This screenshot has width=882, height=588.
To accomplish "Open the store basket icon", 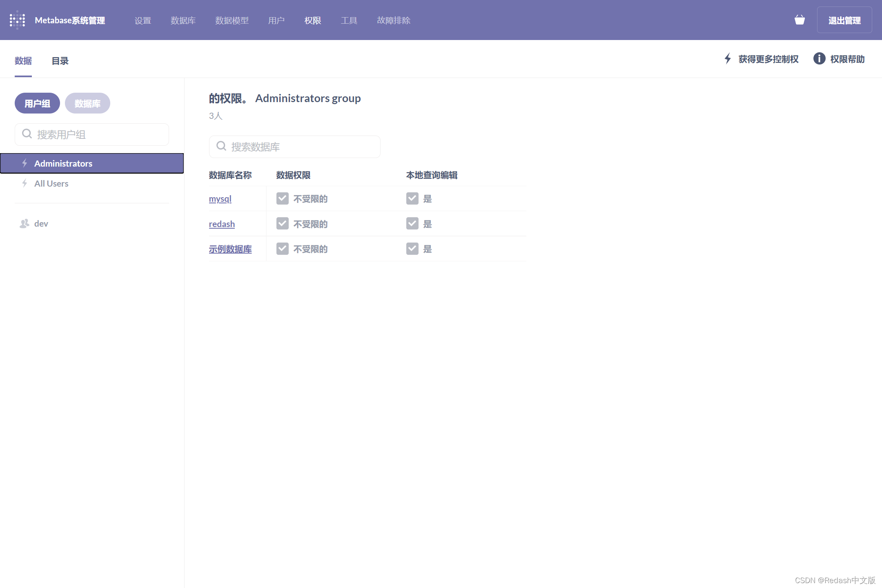I will pos(800,20).
